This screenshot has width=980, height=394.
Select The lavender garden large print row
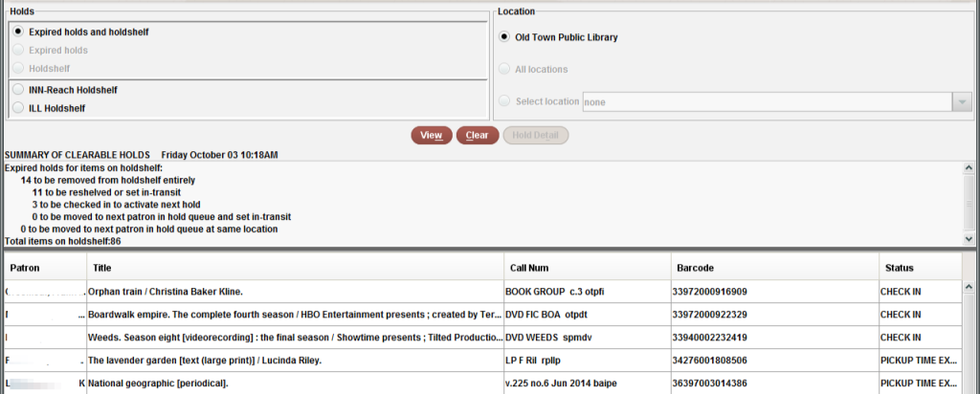pyautogui.click(x=293, y=361)
